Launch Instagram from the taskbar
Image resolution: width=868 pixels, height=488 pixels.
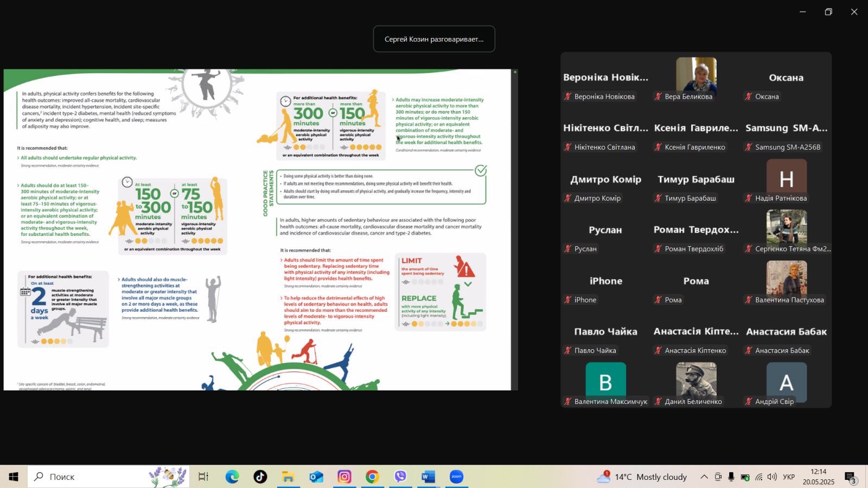[x=344, y=477]
